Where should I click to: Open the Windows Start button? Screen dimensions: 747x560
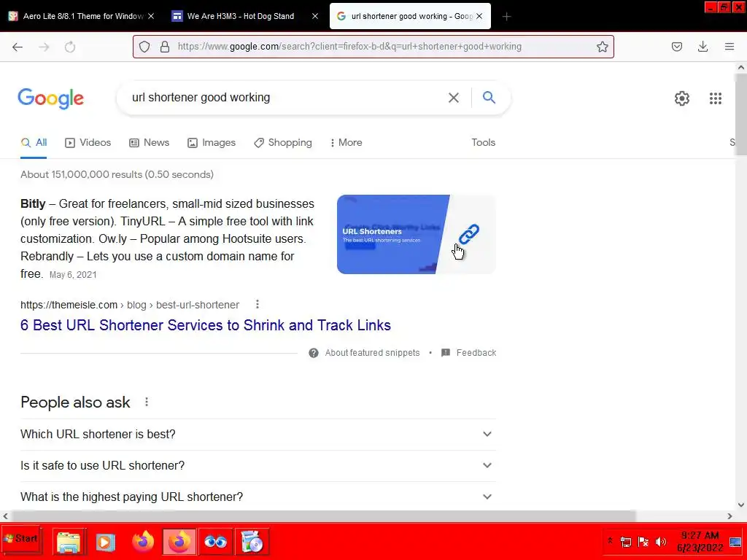click(21, 540)
